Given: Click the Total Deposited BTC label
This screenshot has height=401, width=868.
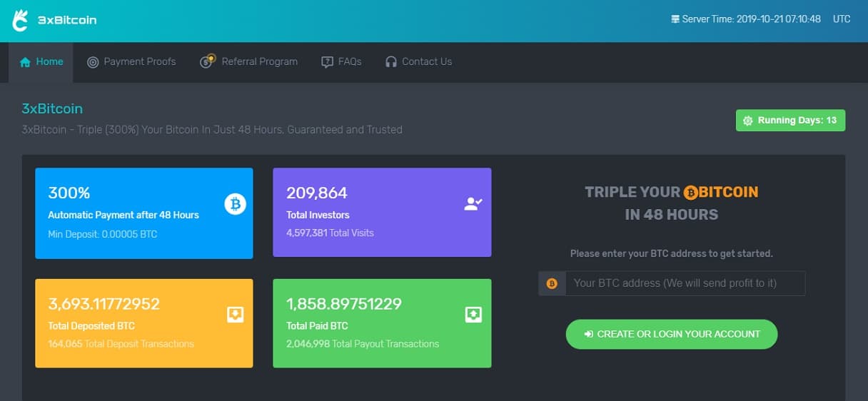Looking at the screenshot, I should pyautogui.click(x=91, y=326).
